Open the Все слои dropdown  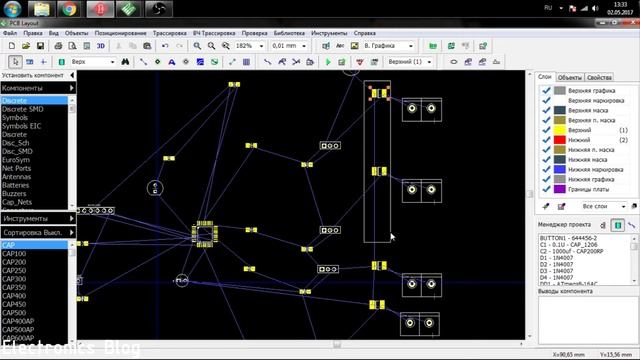pyautogui.click(x=623, y=207)
